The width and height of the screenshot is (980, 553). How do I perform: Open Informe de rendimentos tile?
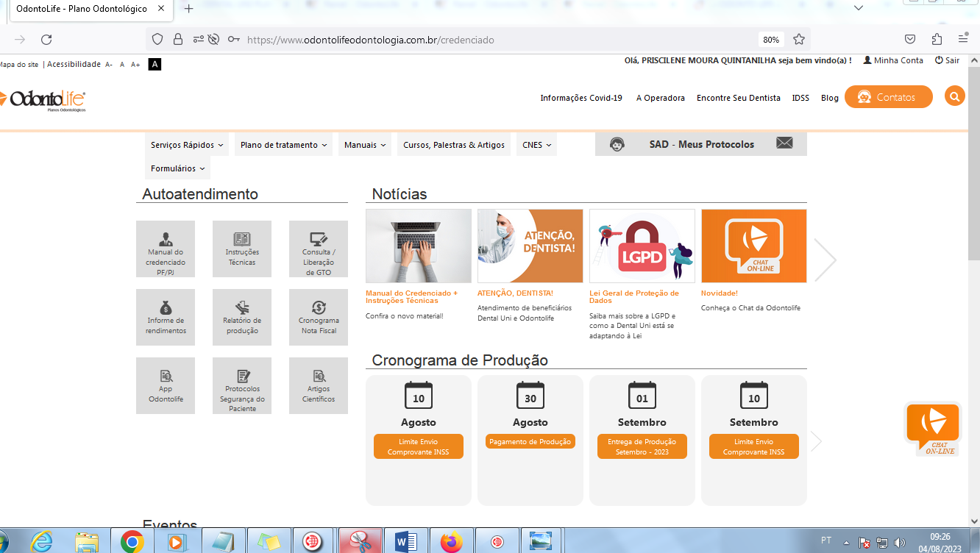(166, 318)
